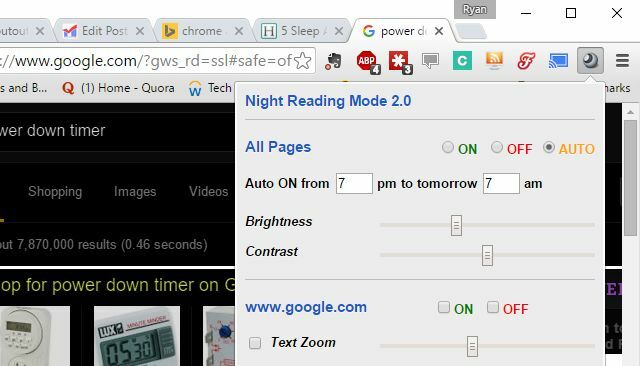Click the LUX minute minder timer thumbnail
Image resolution: width=640 pixels, height=366 pixels.
(x=137, y=336)
